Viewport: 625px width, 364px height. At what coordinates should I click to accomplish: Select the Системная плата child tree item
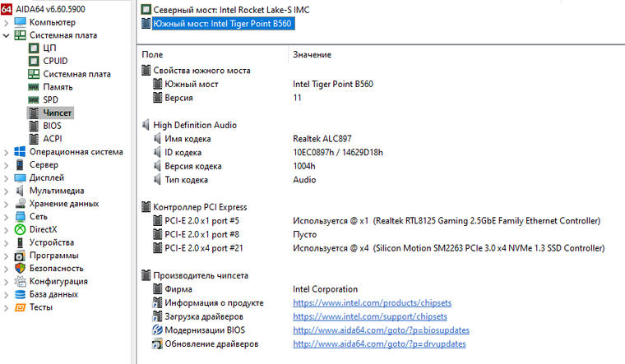pos(77,74)
